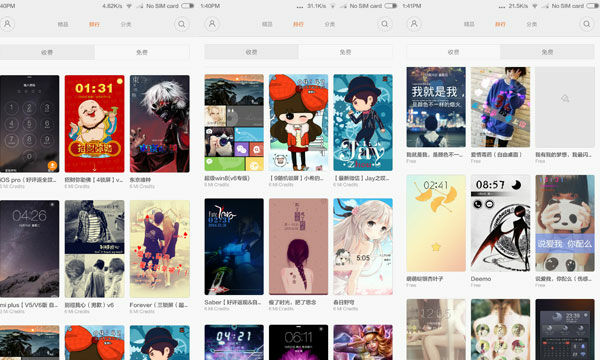This screenshot has height=360, width=600.
Task: Open the black-and-white couple collage theme thumbnail
Action: (x=95, y=249)
